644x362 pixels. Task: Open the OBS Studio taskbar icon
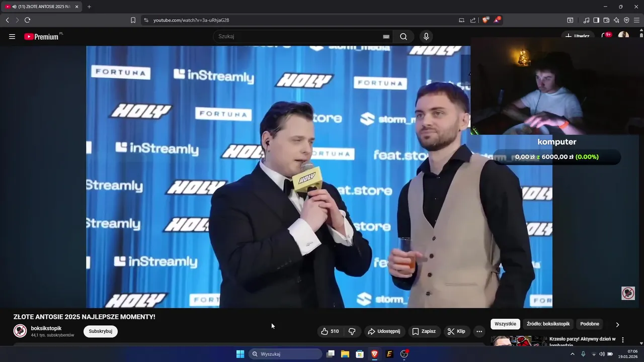click(404, 354)
